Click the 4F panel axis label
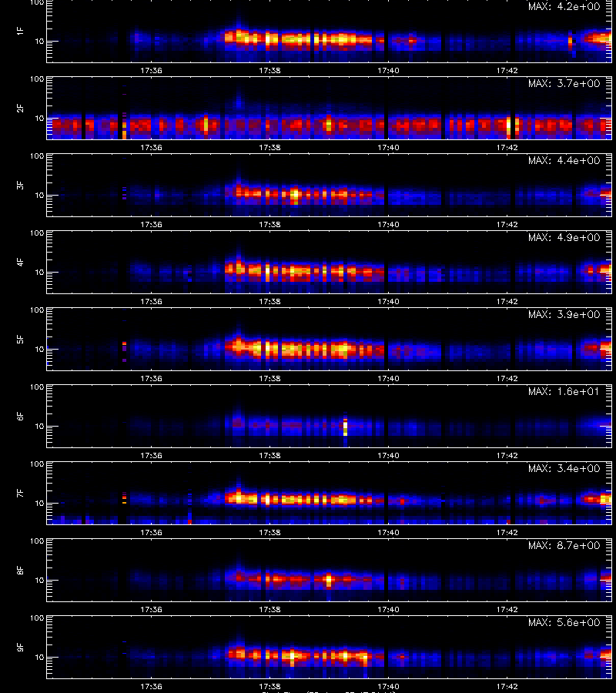The image size is (616, 693). click(x=20, y=262)
